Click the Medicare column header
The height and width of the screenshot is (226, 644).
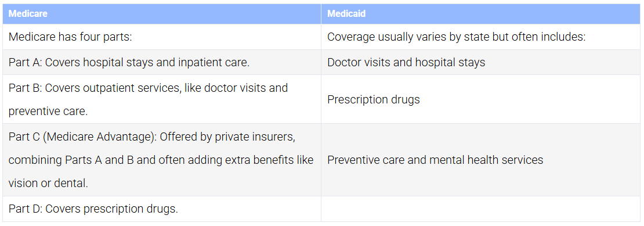(x=162, y=14)
